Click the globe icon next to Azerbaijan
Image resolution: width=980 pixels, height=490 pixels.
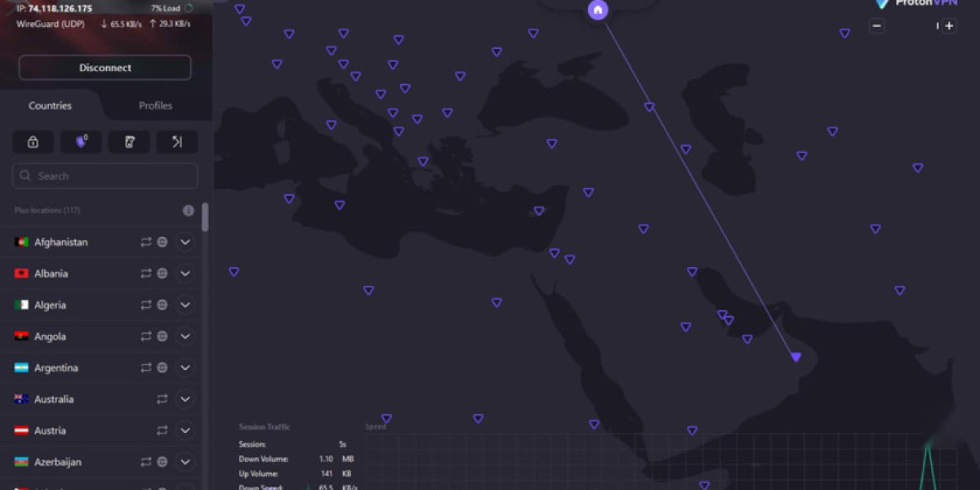coord(163,462)
